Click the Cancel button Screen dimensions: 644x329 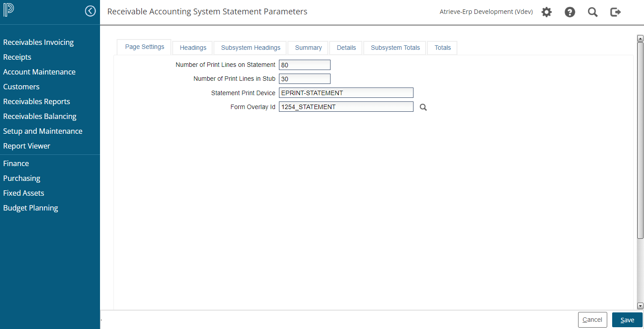pyautogui.click(x=592, y=320)
